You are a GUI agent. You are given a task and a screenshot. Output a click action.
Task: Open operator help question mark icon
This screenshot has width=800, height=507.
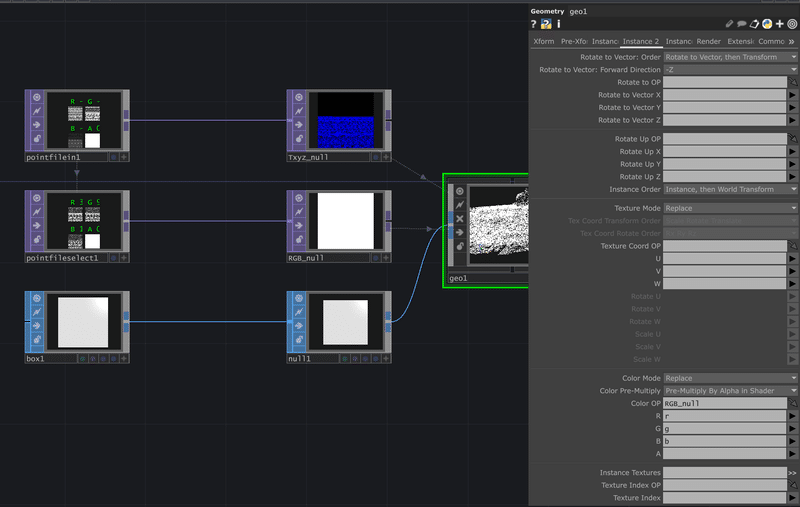click(533, 24)
